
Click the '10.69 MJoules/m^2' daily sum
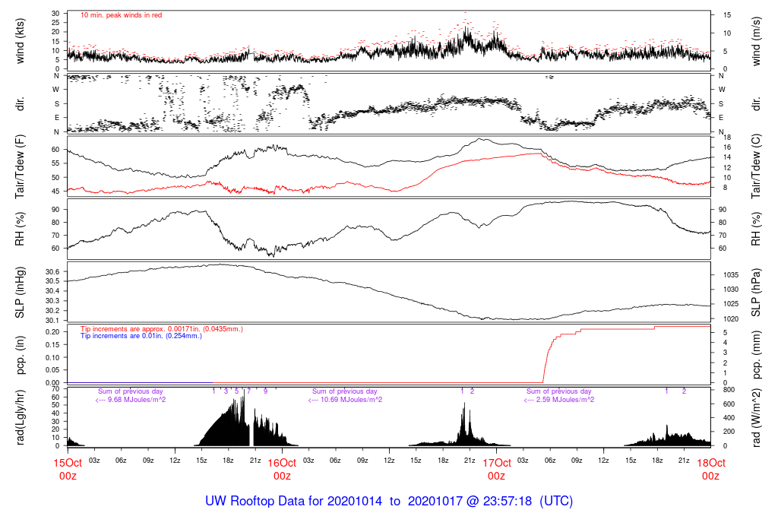(351, 400)
